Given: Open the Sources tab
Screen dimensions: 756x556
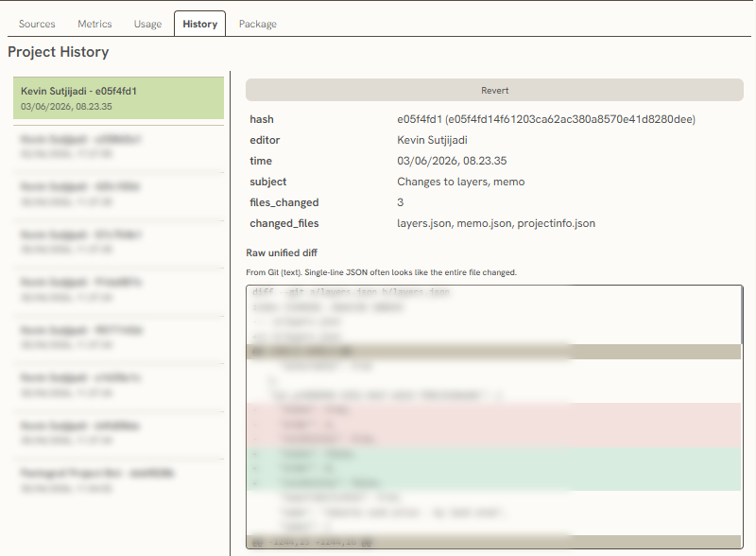Looking at the screenshot, I should point(37,24).
